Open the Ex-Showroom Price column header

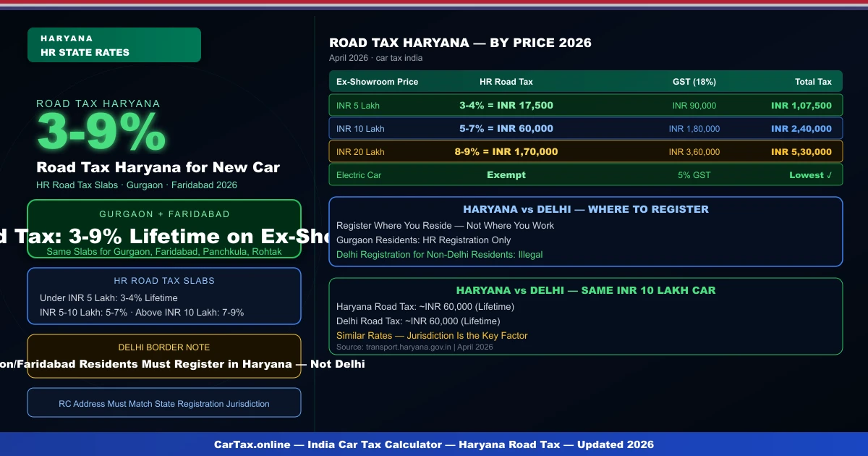(x=379, y=81)
